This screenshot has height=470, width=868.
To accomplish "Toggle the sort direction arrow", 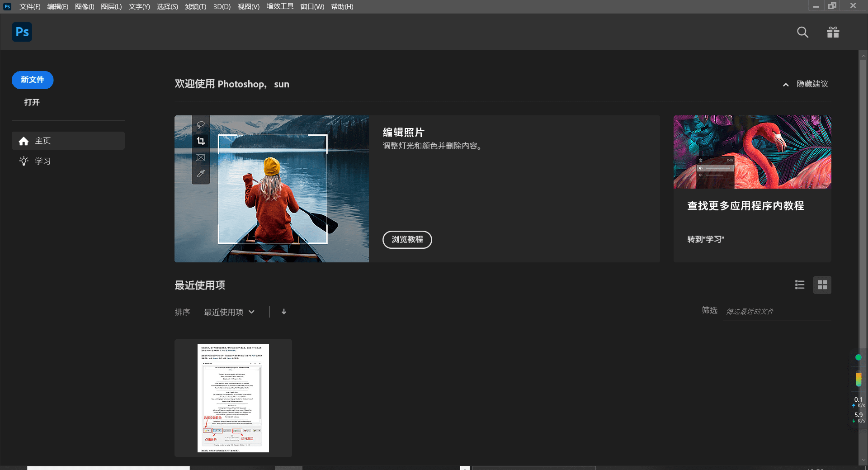I will [x=283, y=312].
